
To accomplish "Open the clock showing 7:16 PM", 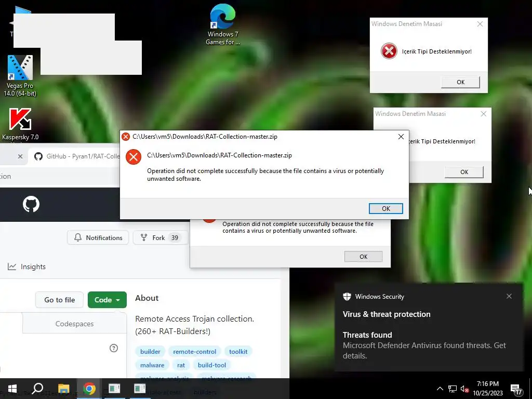I will coord(487,389).
